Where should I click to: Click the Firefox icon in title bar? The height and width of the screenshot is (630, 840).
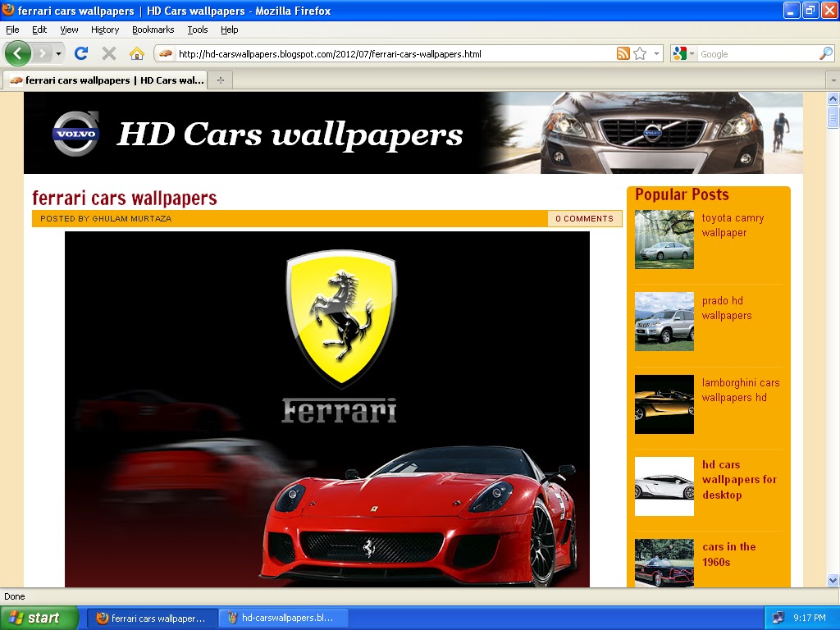(8, 10)
